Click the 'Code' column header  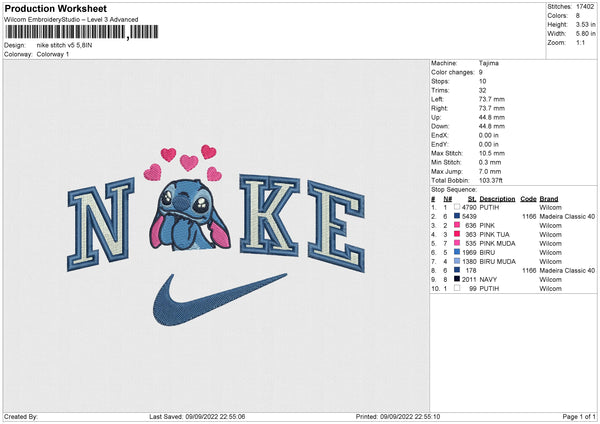pyautogui.click(x=528, y=199)
